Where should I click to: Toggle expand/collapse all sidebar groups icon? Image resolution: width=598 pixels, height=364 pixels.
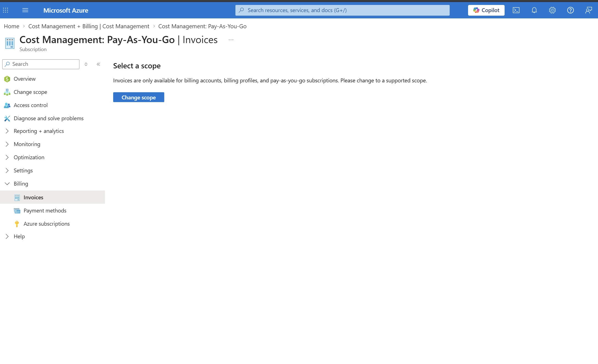[x=86, y=64]
